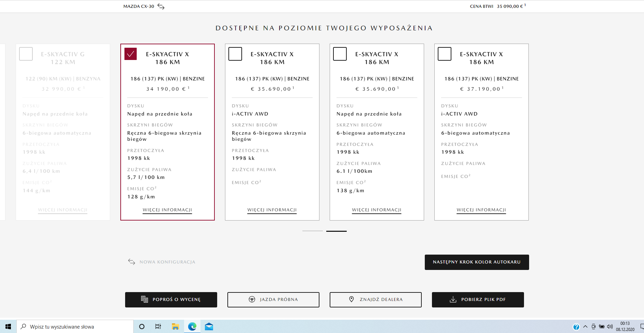Open the Mail app from the taskbar
The height and width of the screenshot is (333, 644).
(x=209, y=327)
